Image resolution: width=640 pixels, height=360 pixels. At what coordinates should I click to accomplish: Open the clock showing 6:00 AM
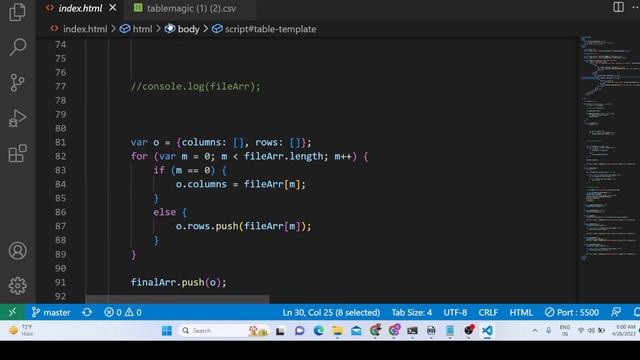[x=624, y=330]
